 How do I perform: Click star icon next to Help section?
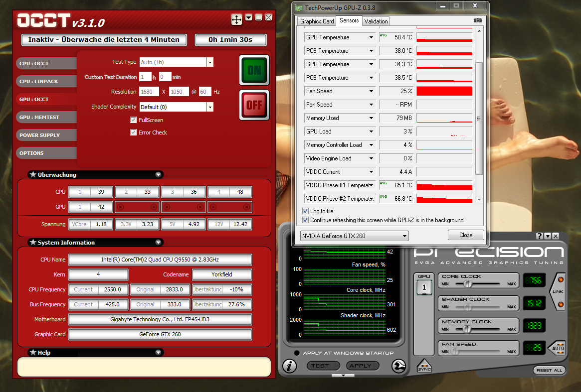[x=33, y=352]
